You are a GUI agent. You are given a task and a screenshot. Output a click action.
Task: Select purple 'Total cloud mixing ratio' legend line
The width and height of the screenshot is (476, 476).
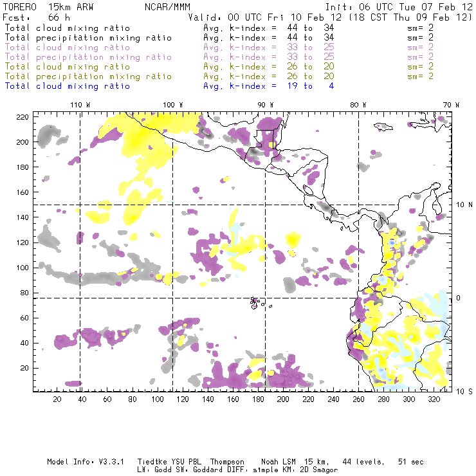(x=68, y=48)
